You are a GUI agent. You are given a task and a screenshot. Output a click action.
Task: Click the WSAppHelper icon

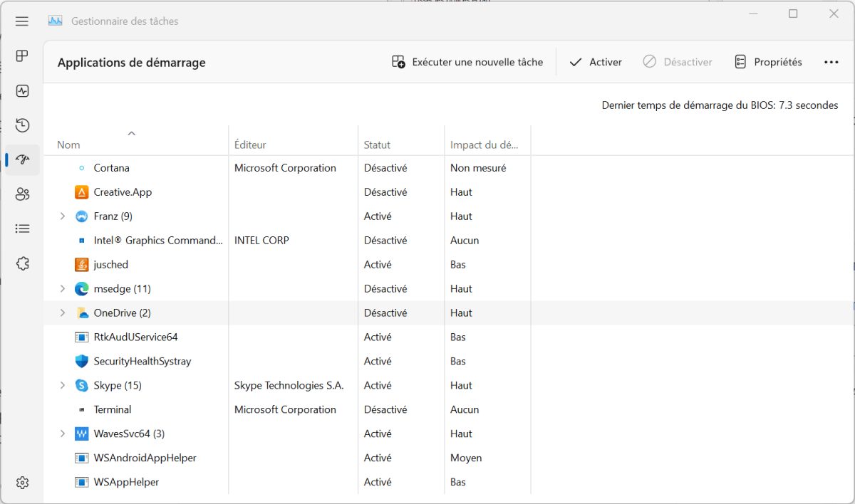tap(81, 483)
